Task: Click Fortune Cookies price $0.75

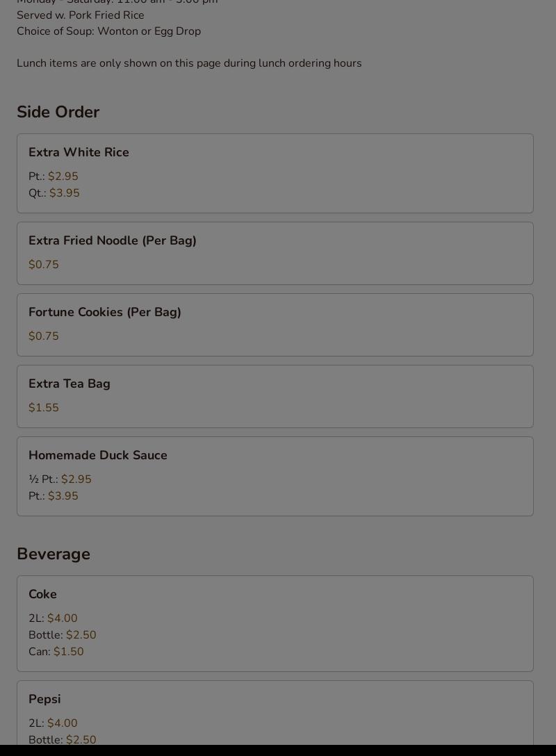Action: tap(44, 336)
